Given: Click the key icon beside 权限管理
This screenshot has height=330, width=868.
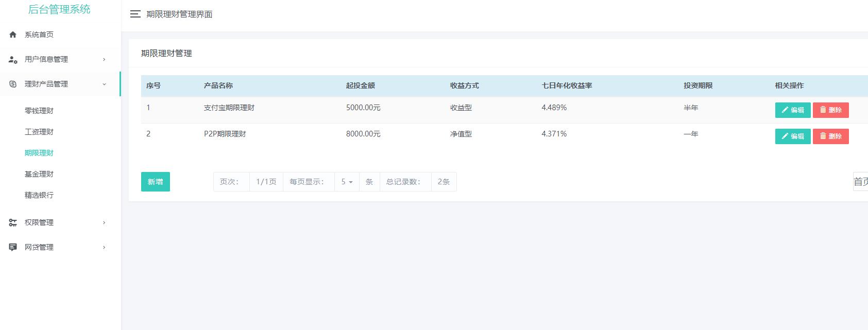Looking at the screenshot, I should (13, 222).
